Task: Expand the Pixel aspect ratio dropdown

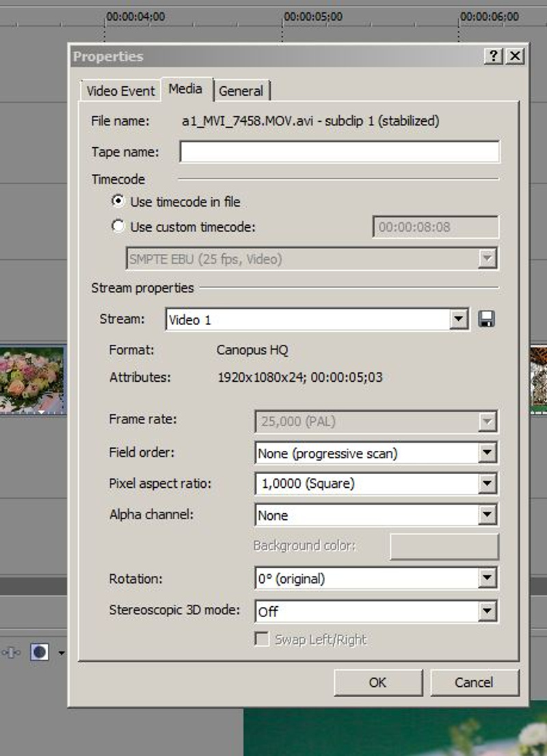Action: (x=376, y=483)
